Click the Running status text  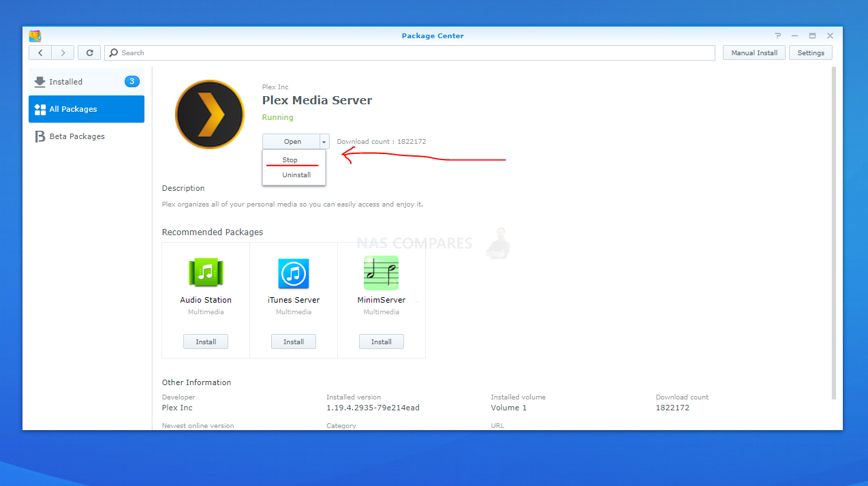[x=278, y=117]
